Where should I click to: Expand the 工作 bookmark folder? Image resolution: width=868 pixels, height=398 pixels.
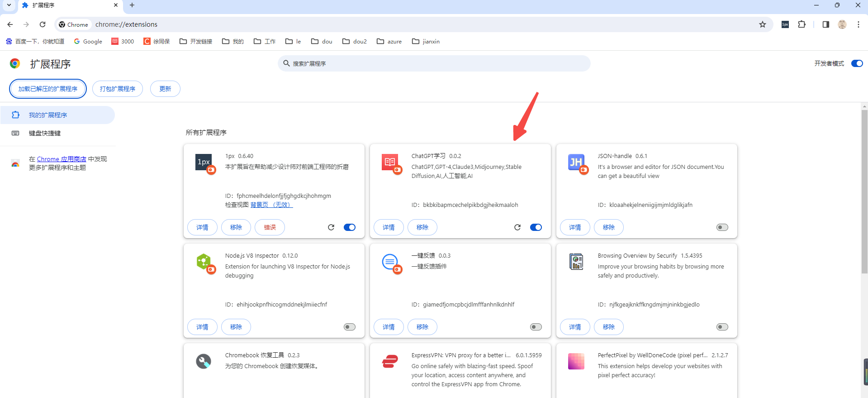265,41
